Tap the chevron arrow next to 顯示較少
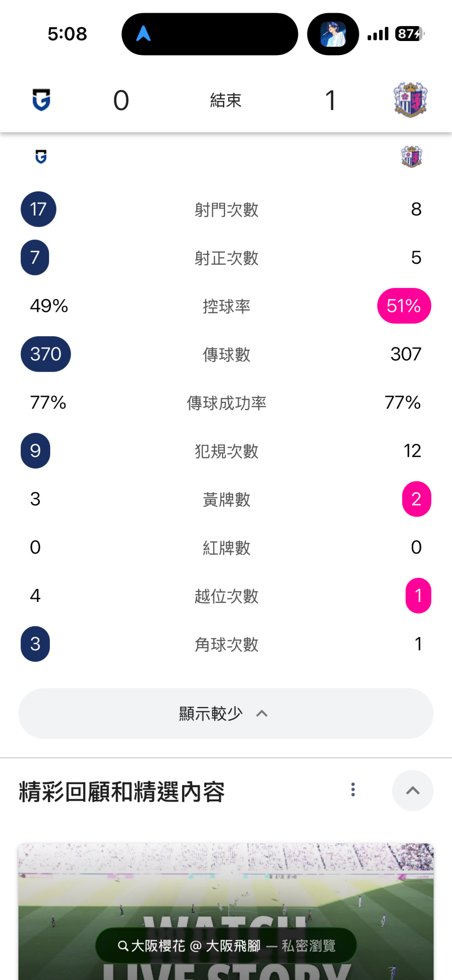This screenshot has width=452, height=980. click(262, 713)
